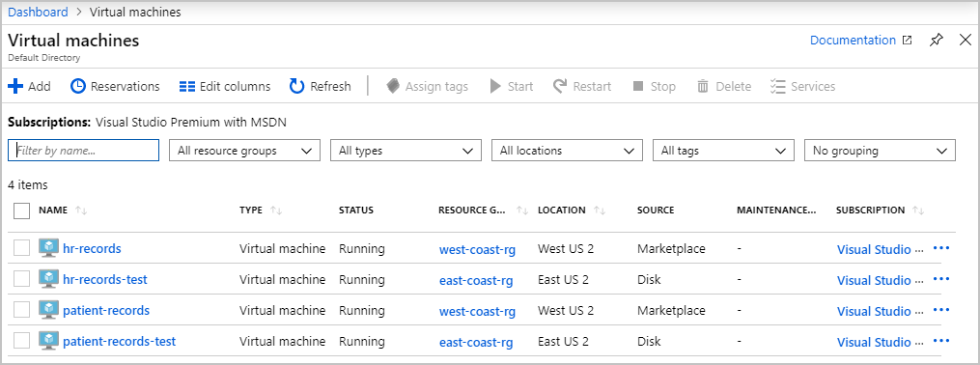Open the more options menu for patient-records
980x365 pixels.
(x=940, y=310)
